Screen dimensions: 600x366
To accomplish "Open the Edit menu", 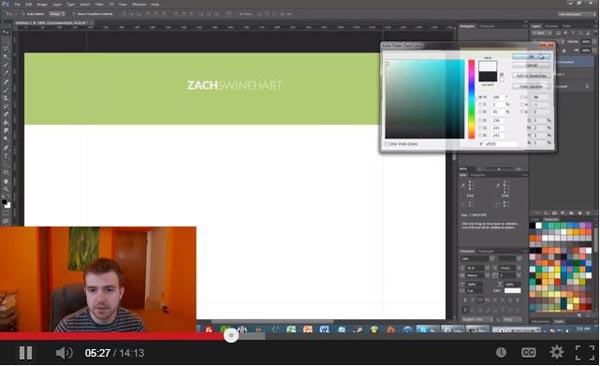I will (x=29, y=5).
